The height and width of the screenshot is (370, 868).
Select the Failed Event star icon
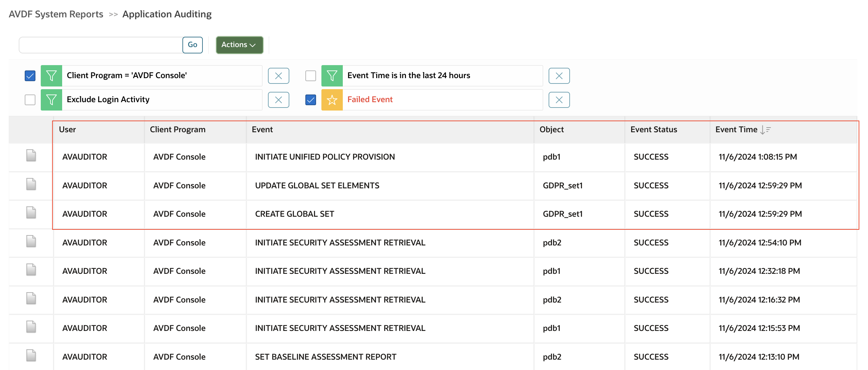[332, 100]
